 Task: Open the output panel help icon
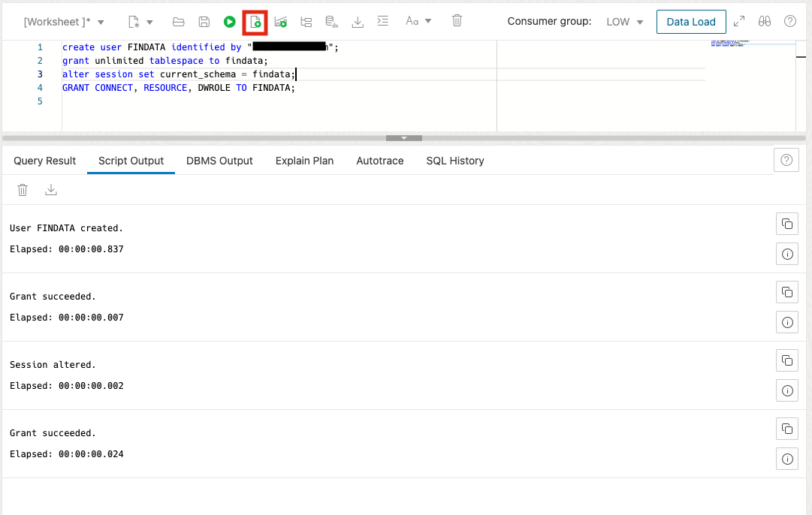786,160
